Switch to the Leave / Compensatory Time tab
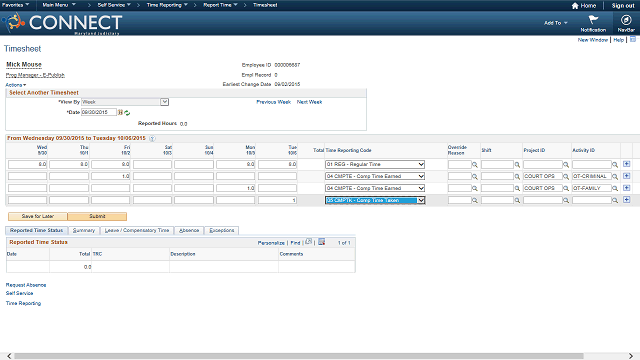The width and height of the screenshot is (640, 360). (x=137, y=231)
